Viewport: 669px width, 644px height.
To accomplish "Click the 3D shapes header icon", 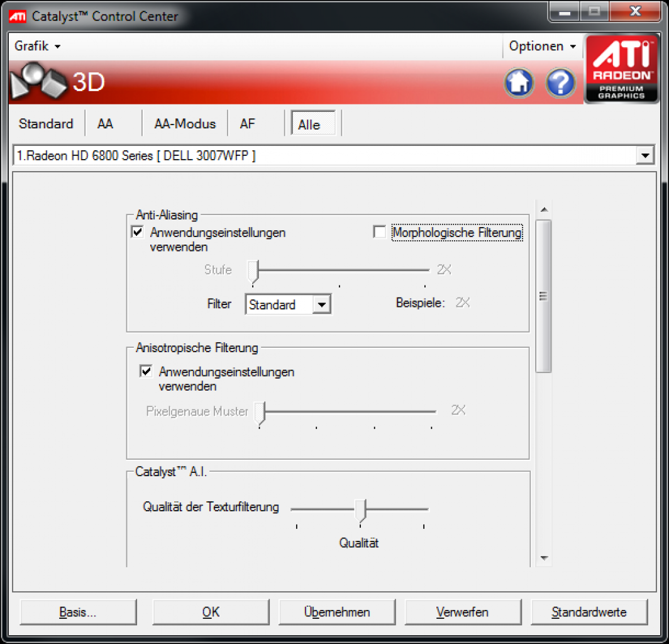I will coord(38,80).
